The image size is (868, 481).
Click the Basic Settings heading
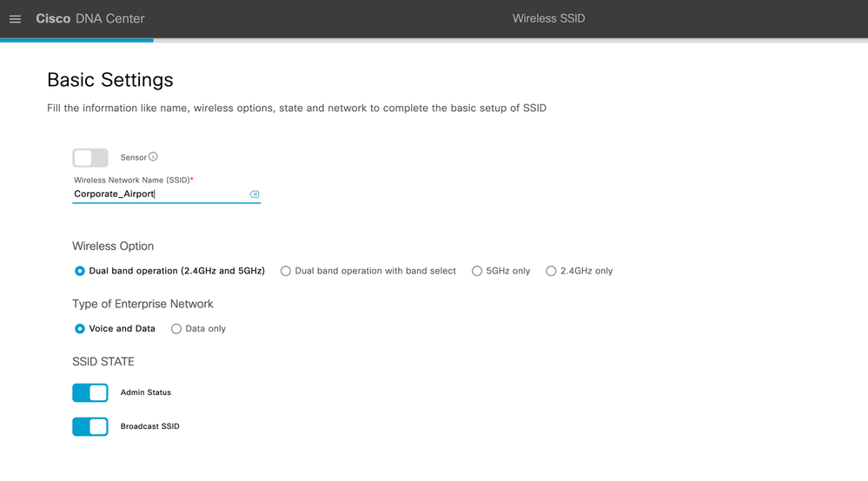pos(110,80)
